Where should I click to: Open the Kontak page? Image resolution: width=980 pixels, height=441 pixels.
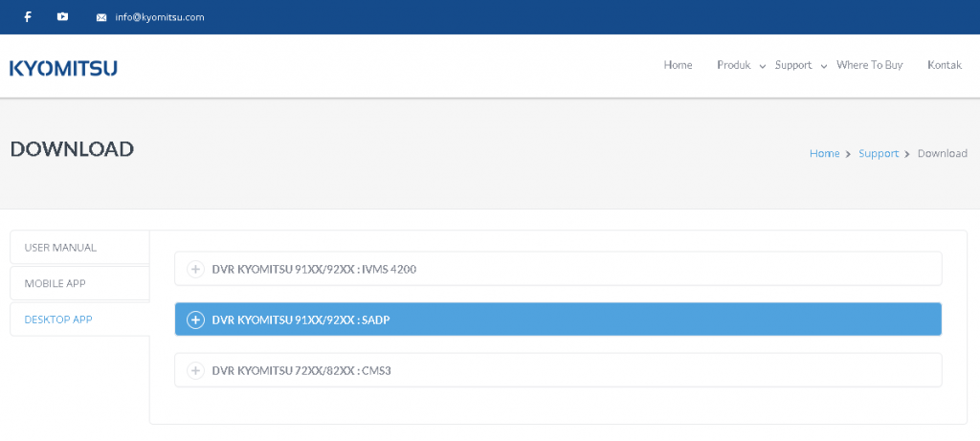point(945,65)
